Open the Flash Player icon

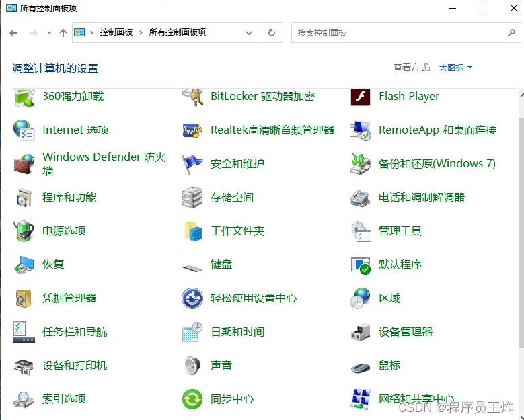(361, 97)
